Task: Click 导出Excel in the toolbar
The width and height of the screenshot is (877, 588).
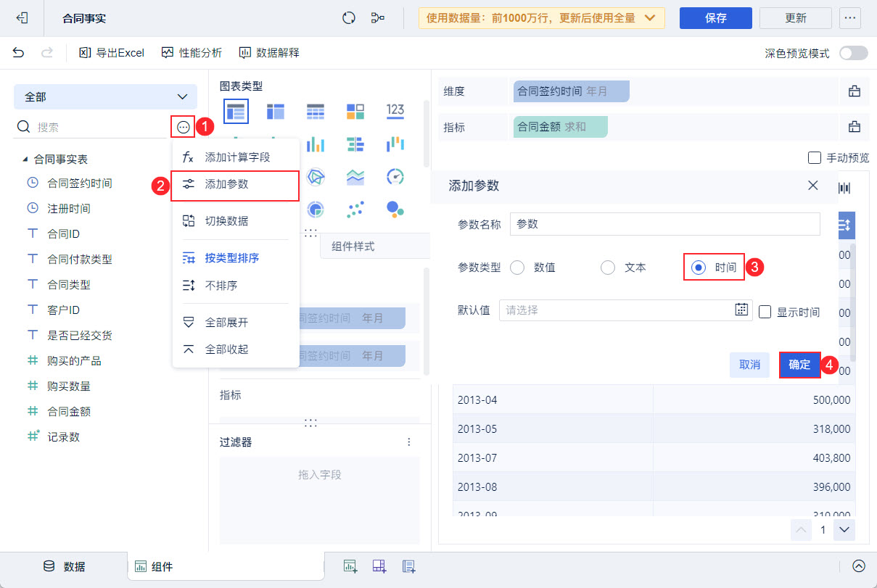Action: tap(112, 52)
